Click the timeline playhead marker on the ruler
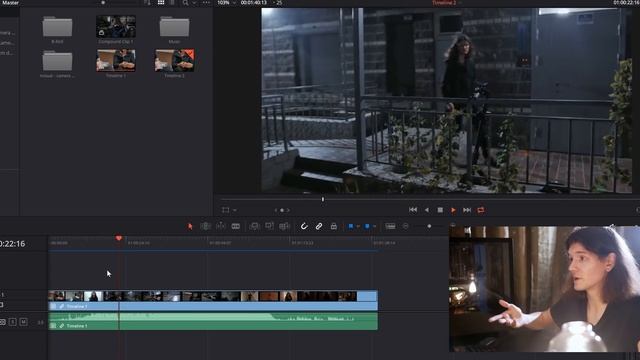This screenshot has height=360, width=640. coord(118,238)
